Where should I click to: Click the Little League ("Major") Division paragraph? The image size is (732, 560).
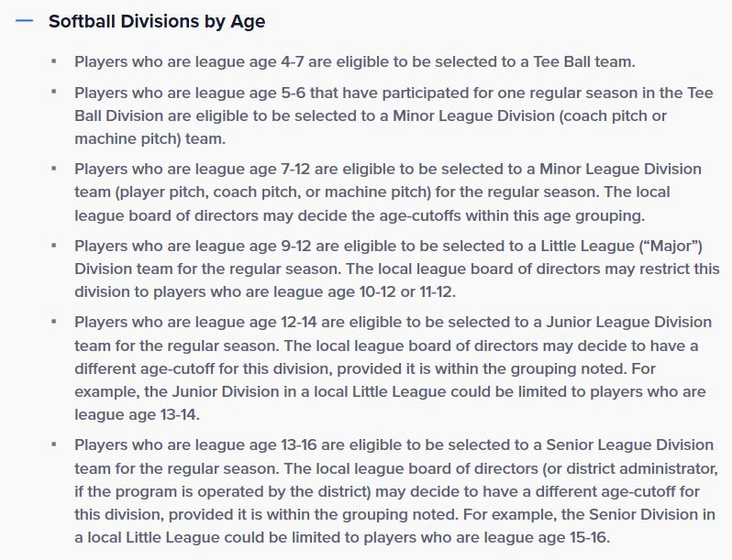point(397,269)
